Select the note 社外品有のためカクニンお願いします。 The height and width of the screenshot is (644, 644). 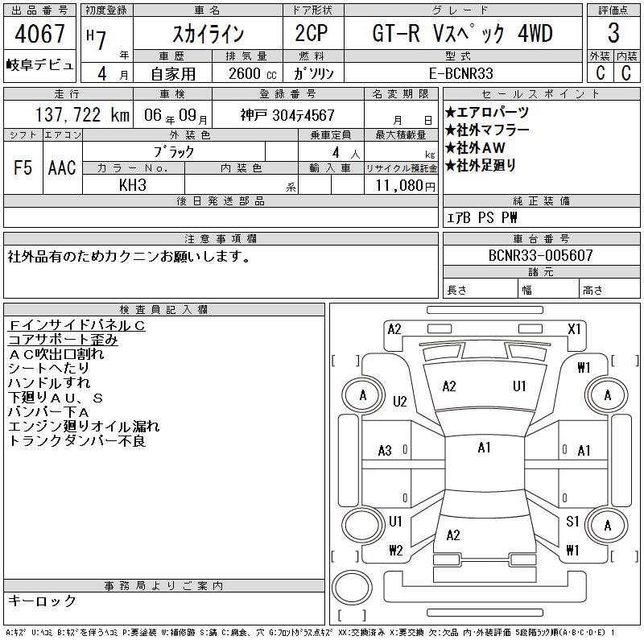129,257
